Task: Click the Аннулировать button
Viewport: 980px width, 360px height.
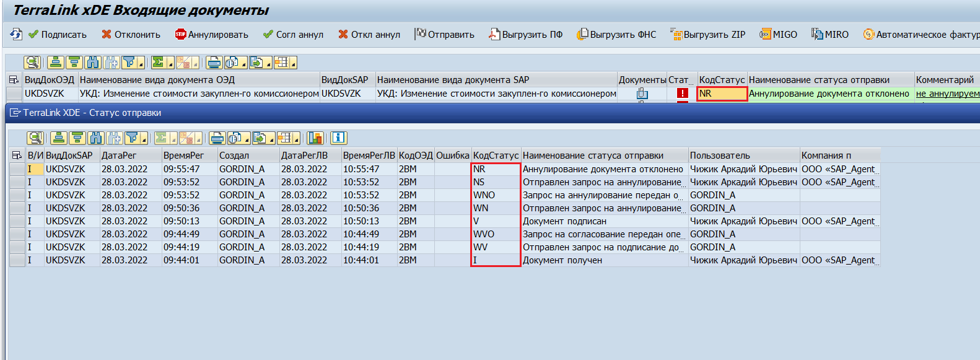Action: [x=211, y=35]
